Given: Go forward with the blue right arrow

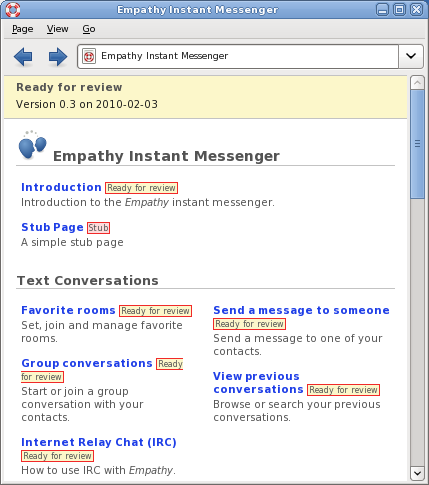Looking at the screenshot, I should [58, 57].
